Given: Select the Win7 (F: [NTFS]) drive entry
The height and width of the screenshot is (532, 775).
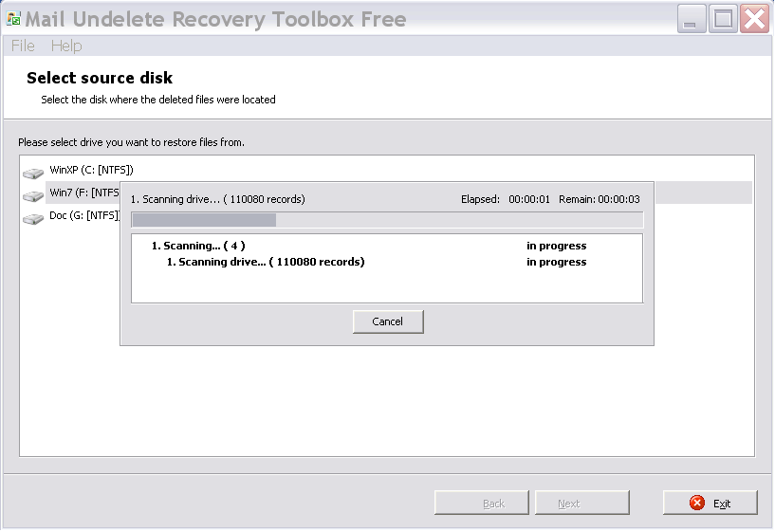Looking at the screenshot, I should point(84,193).
